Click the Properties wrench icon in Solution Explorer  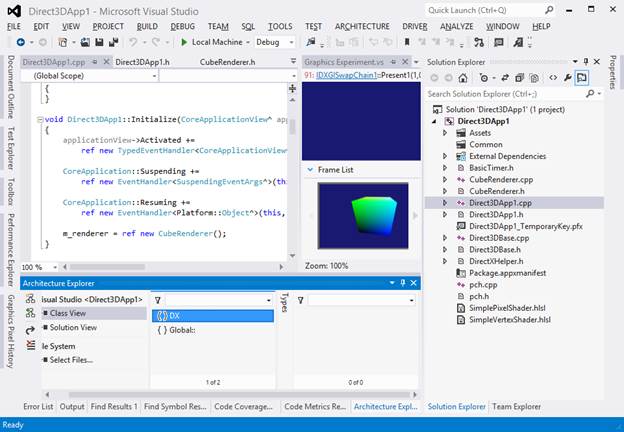click(x=567, y=78)
